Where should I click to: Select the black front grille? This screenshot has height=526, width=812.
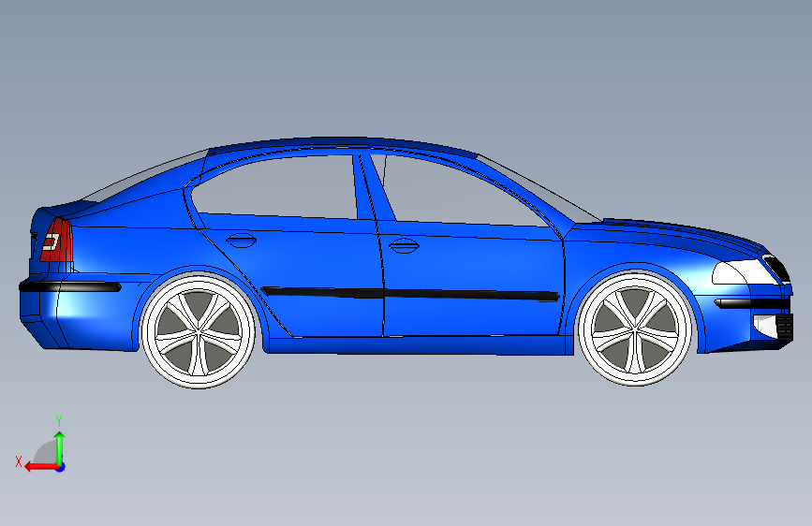coord(776,267)
